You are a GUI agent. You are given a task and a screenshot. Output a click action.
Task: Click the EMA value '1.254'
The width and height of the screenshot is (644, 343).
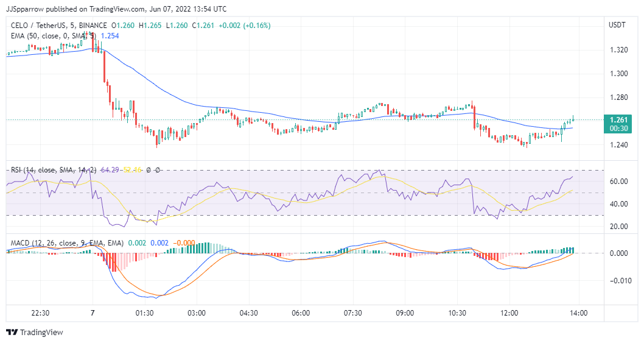[110, 36]
